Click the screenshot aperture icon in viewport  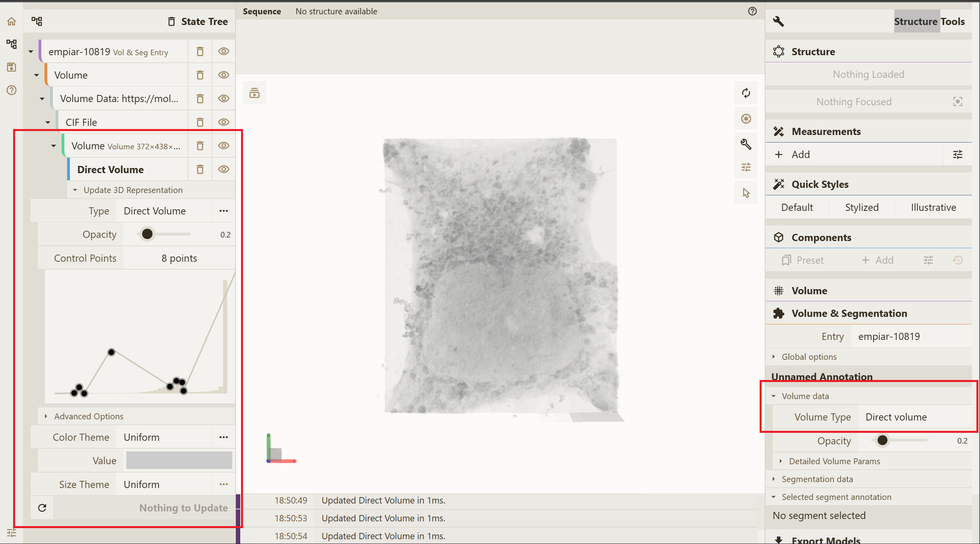[x=746, y=119]
